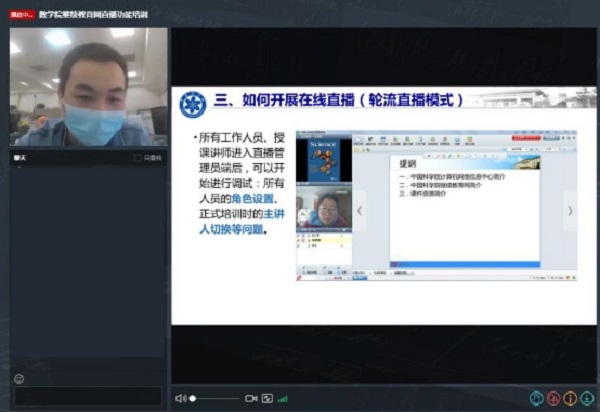The image size is (600, 412).
Task: Click the screen layout switch icon
Action: (x=267, y=398)
